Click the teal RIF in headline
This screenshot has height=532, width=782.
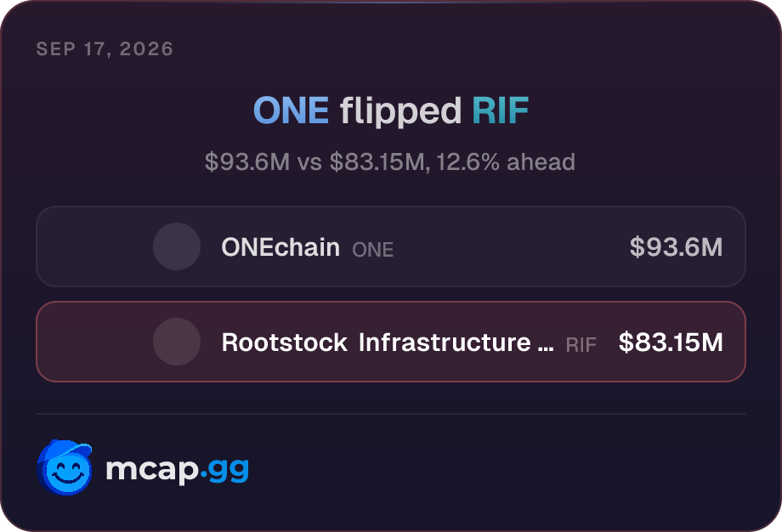pyautogui.click(x=500, y=110)
